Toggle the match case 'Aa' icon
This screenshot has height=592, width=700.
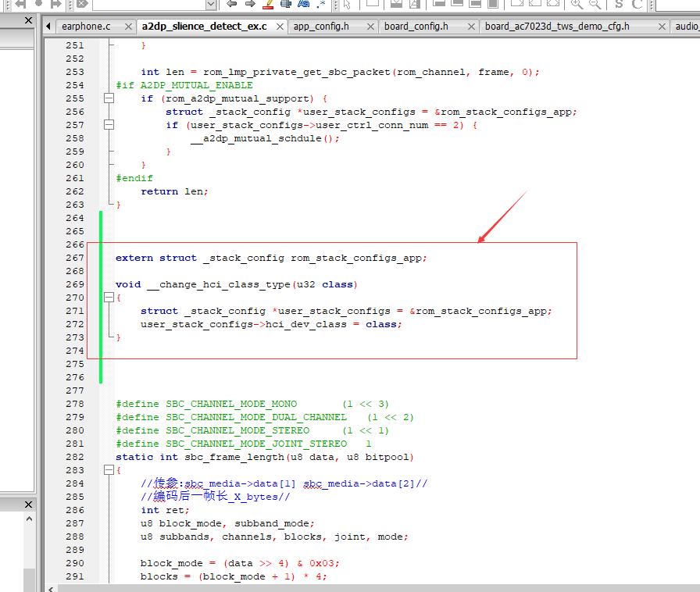coord(304,4)
